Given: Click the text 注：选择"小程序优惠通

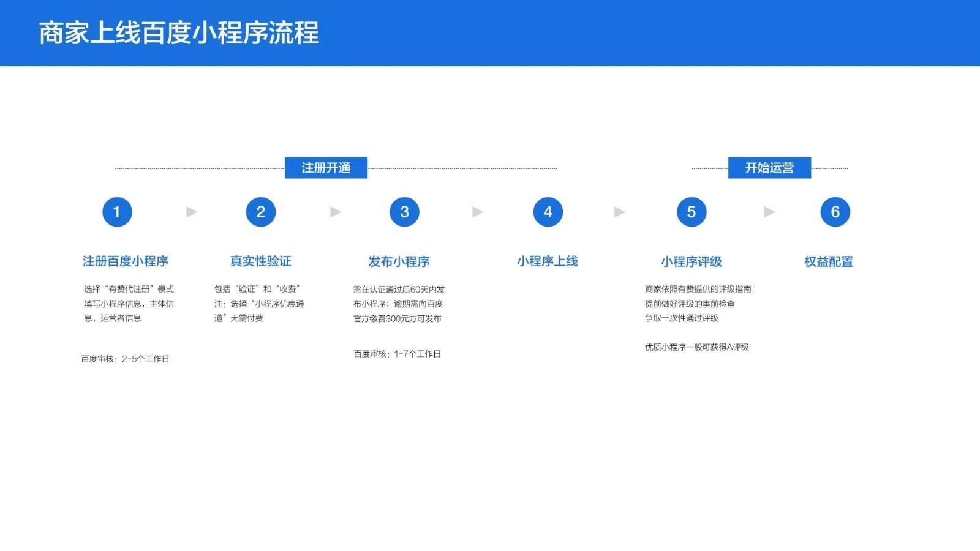Looking at the screenshot, I should point(259,304).
